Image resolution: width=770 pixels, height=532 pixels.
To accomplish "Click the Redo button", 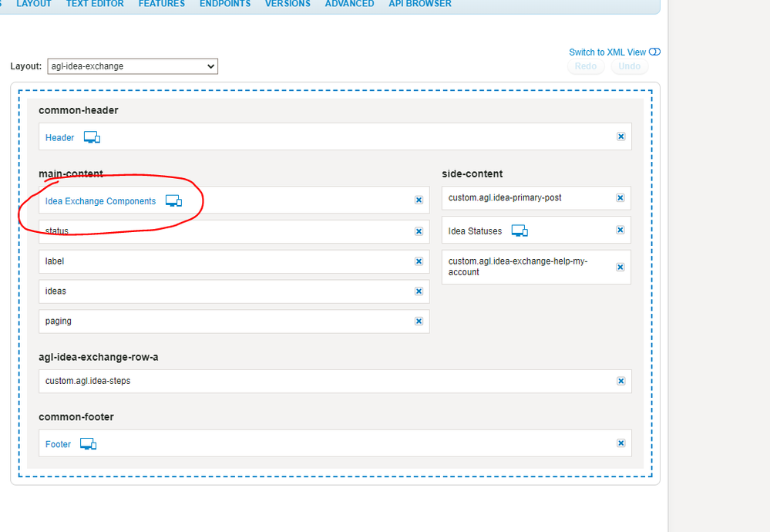I will pyautogui.click(x=586, y=66).
